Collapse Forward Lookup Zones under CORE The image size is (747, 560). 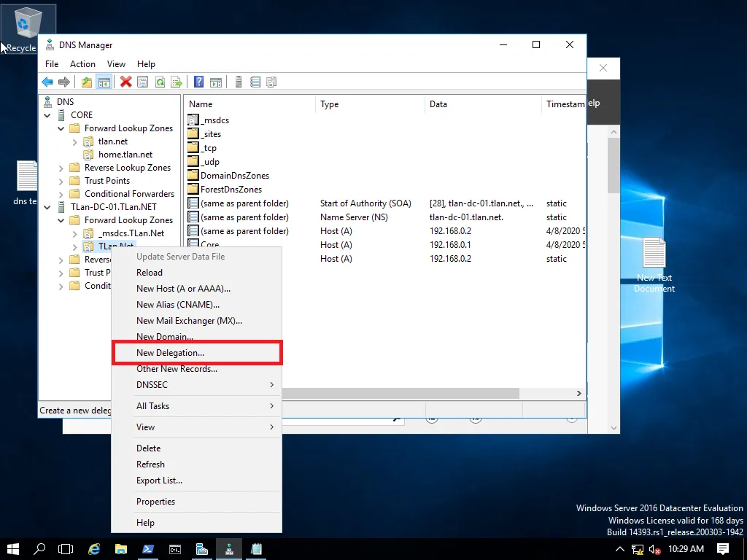61,128
